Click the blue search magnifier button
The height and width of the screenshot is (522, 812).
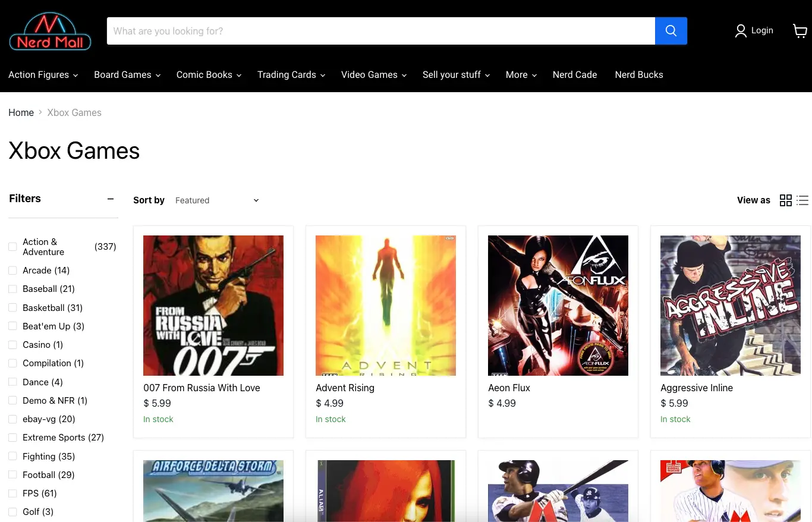[x=671, y=31]
